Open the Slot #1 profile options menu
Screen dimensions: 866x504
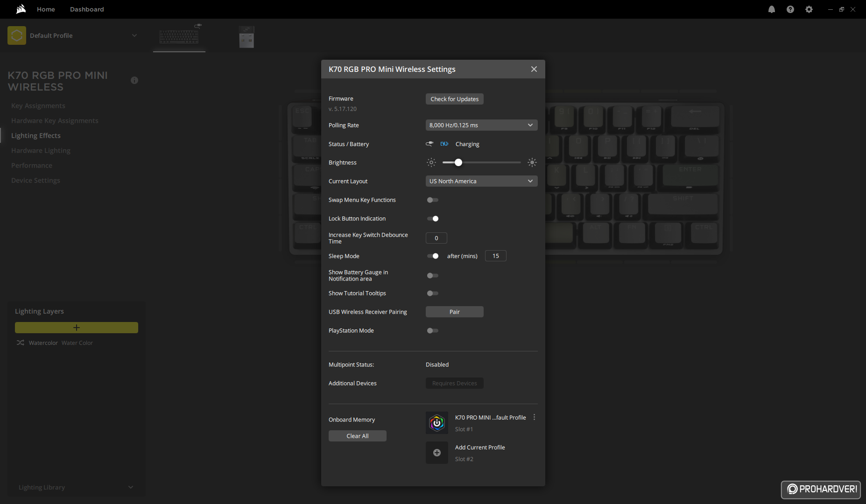tap(534, 417)
